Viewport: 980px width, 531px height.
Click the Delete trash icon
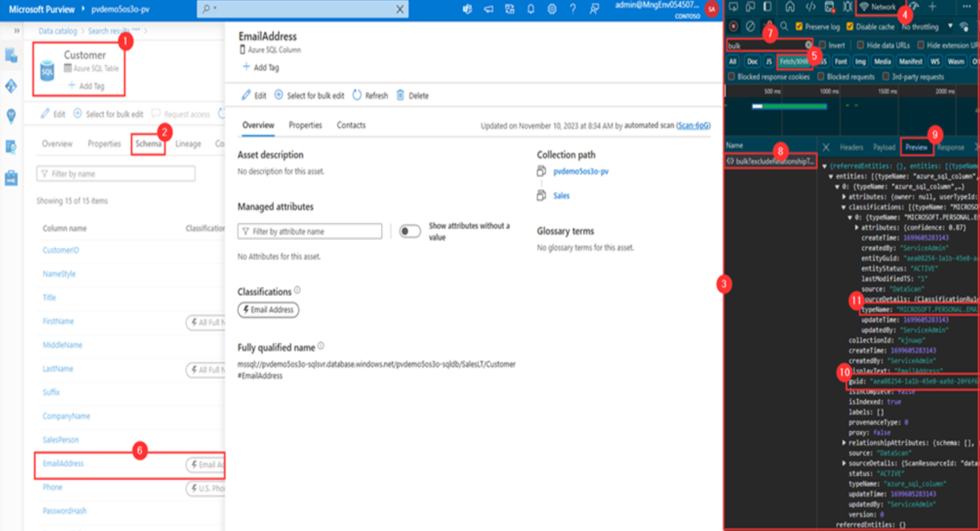pos(400,95)
